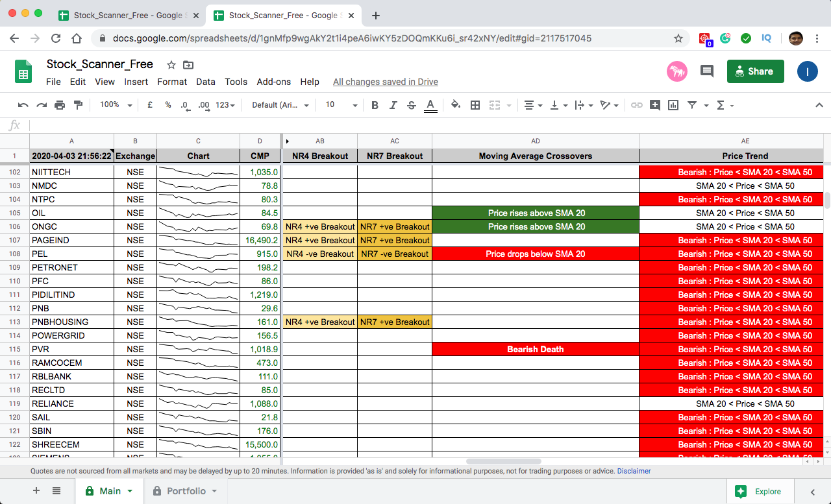Switch to the Portfolio sheet tab
This screenshot has height=504, width=831.
click(x=186, y=491)
